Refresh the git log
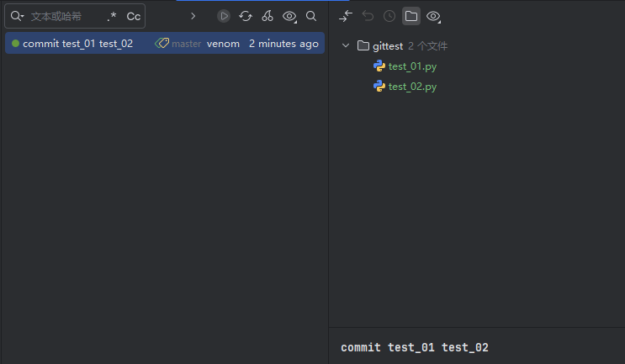Image resolution: width=625 pixels, height=364 pixels. [x=246, y=16]
